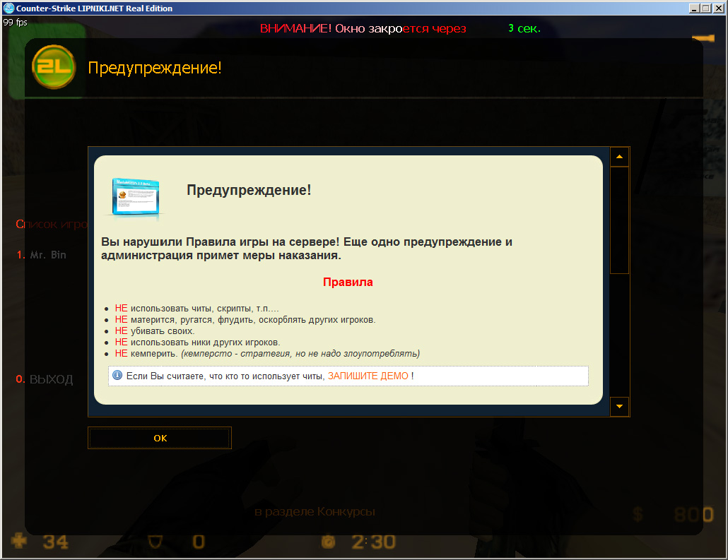Click the Counter-Strike title bar app icon
The image size is (728, 560).
(x=8, y=8)
